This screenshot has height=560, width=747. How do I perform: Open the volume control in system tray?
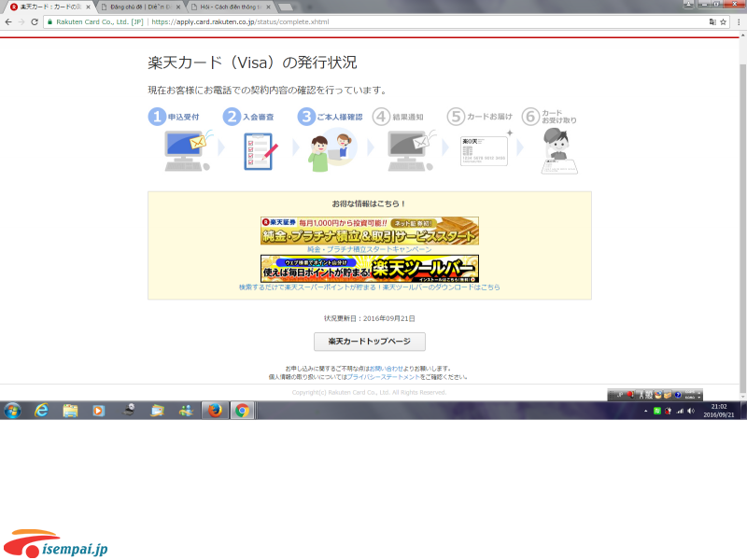pyautogui.click(x=691, y=411)
